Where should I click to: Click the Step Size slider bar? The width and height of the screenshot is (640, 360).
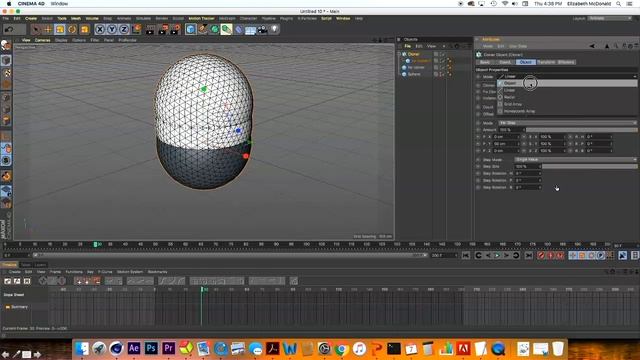[x=589, y=167]
